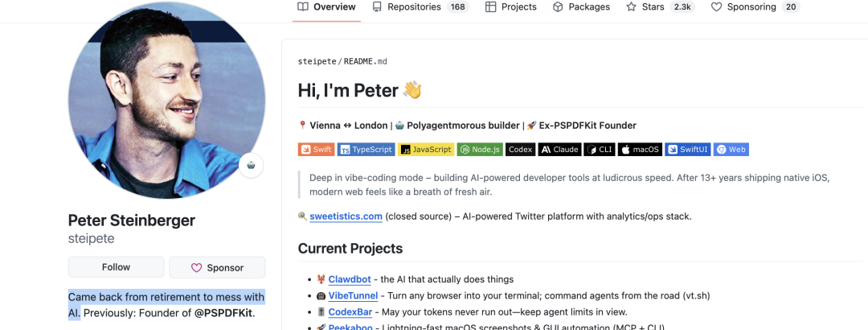Open the Overview tab
Image resolution: width=868 pixels, height=330 pixels.
coord(326,7)
